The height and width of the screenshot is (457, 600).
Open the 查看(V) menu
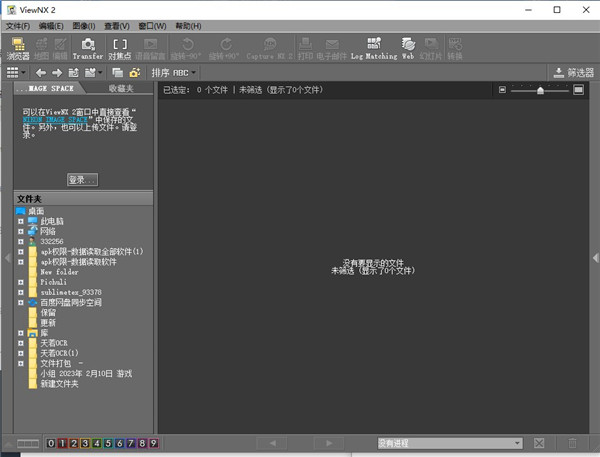[117, 26]
